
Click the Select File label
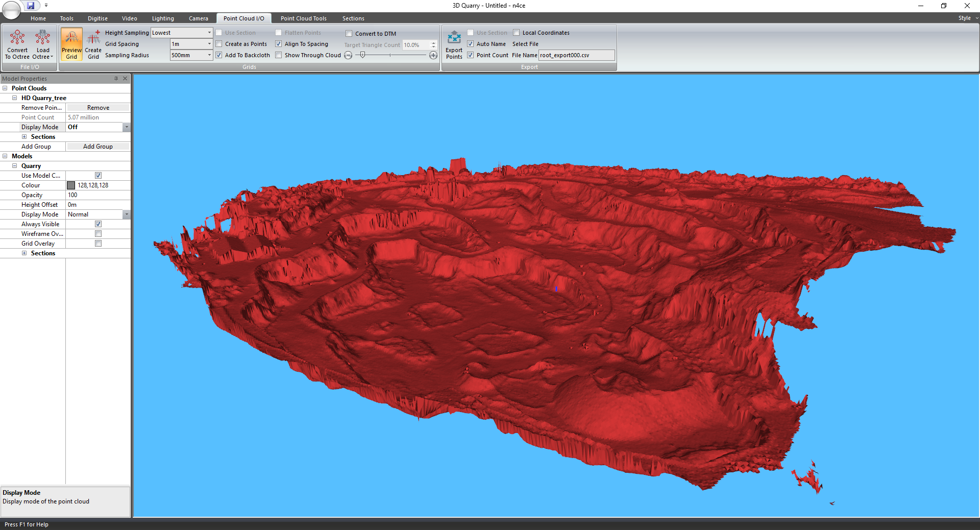pos(525,44)
